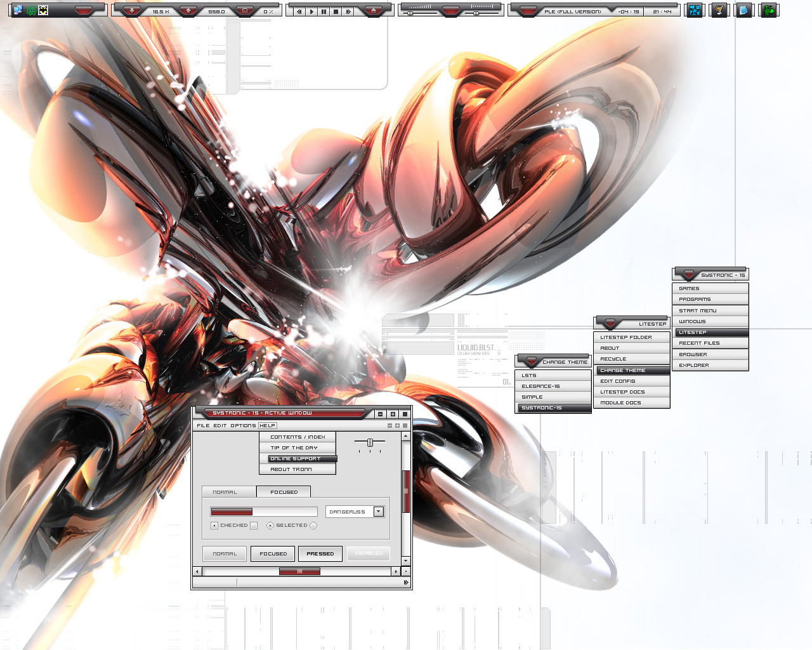The height and width of the screenshot is (650, 812).
Task: Select About in Litestep submenu
Action: pyautogui.click(x=632, y=348)
